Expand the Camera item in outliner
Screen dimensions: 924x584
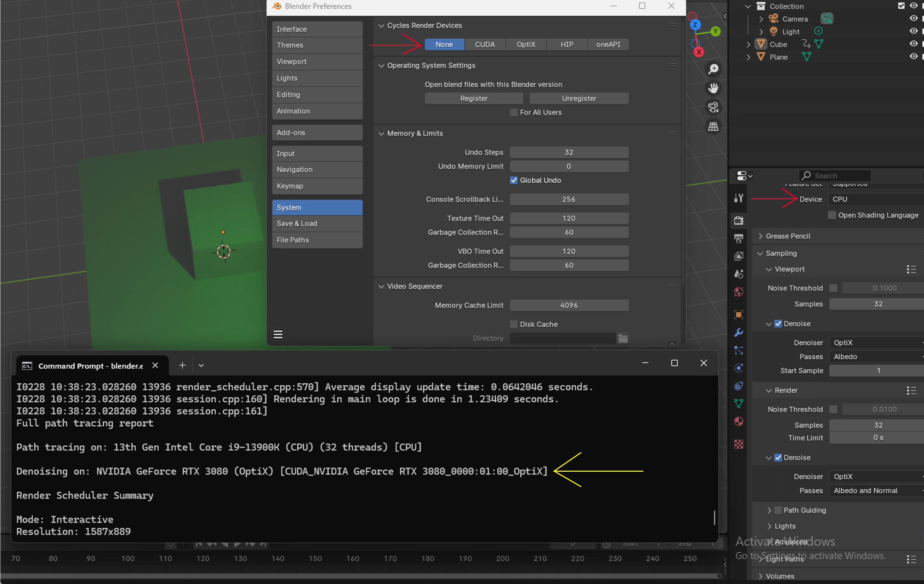(761, 19)
